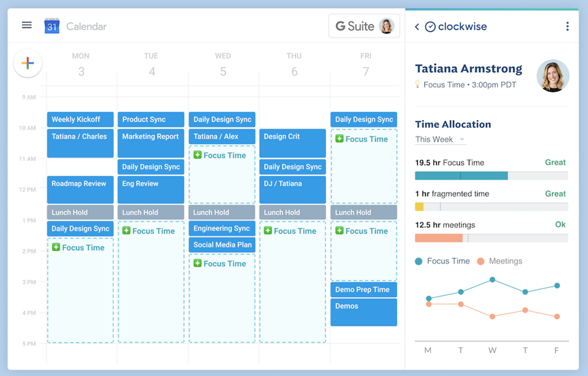Open Tatiana Armstrong's name in the sidebar

pyautogui.click(x=469, y=68)
